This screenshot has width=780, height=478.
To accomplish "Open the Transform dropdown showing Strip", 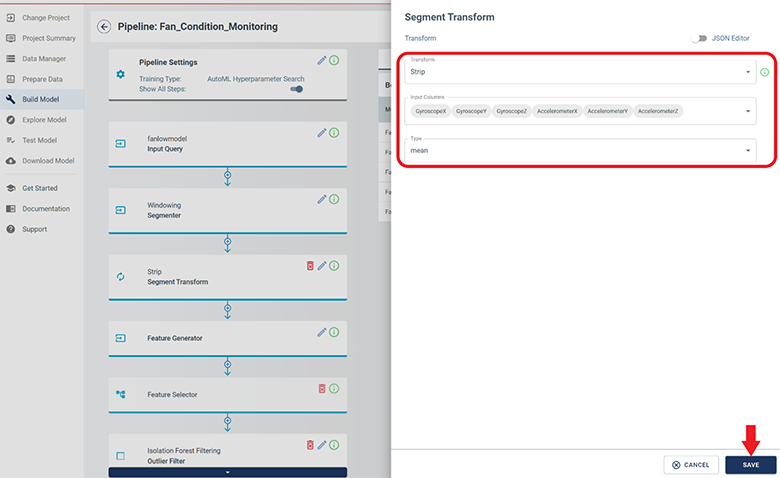I will (580, 72).
